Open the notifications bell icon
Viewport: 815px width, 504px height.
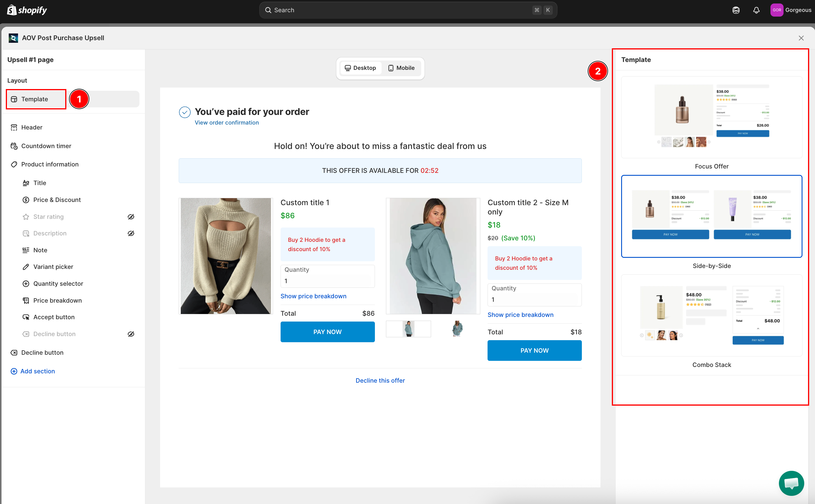coord(756,10)
